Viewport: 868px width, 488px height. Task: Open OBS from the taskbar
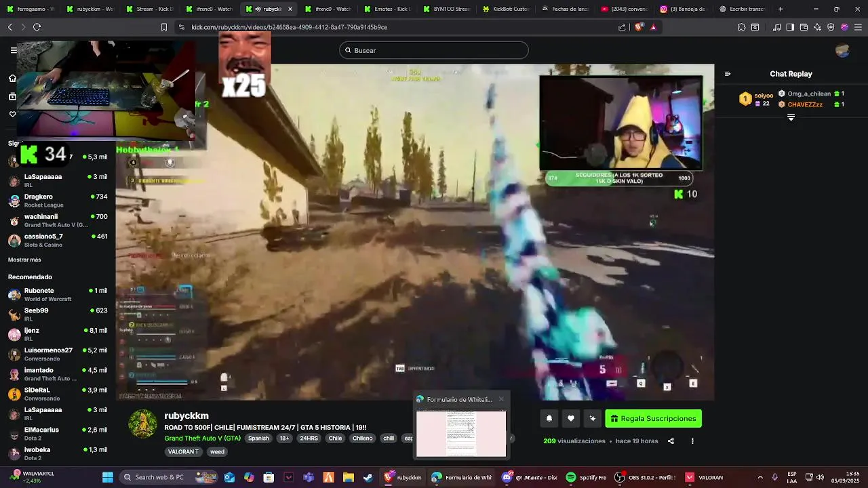pyautogui.click(x=645, y=477)
